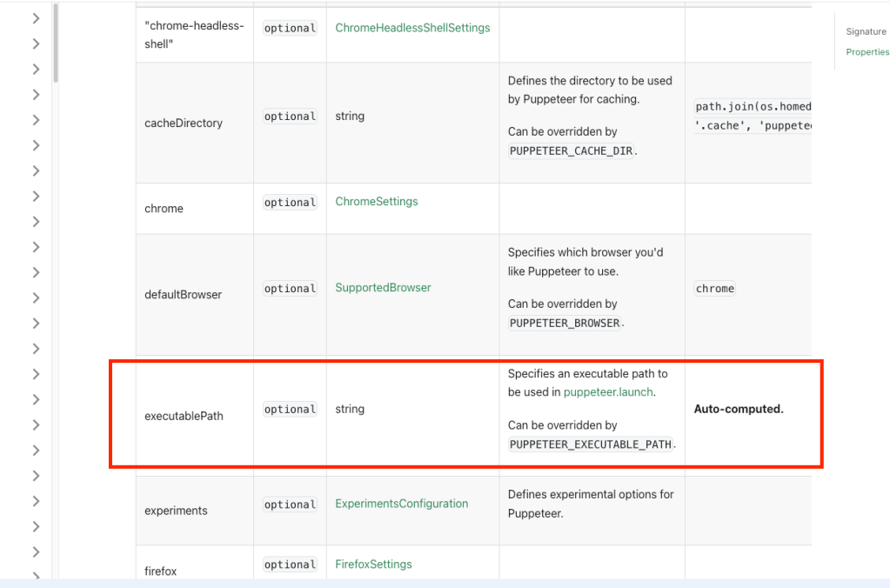Open the ExperimentsConfiguration type link
Screen dimensions: 890x588
401,504
